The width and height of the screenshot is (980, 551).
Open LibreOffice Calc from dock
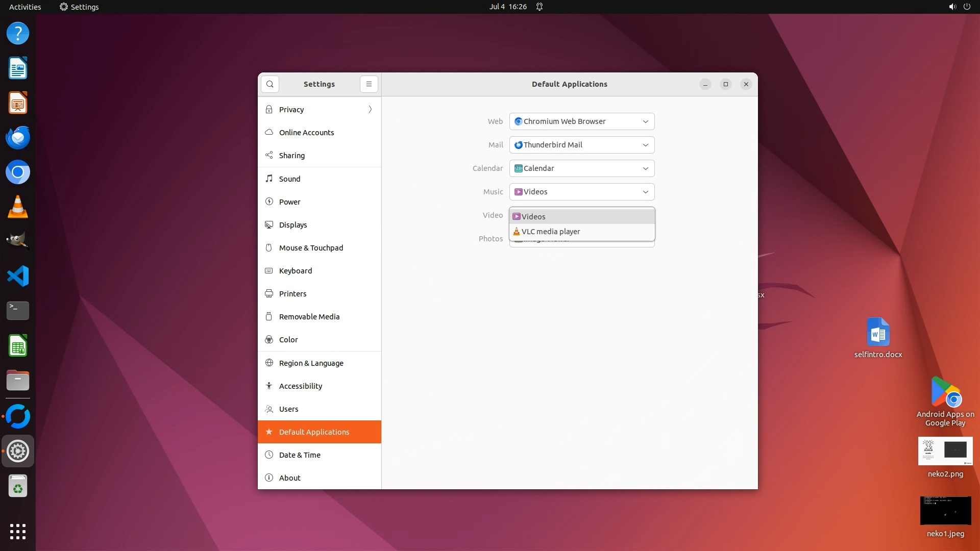[18, 346]
